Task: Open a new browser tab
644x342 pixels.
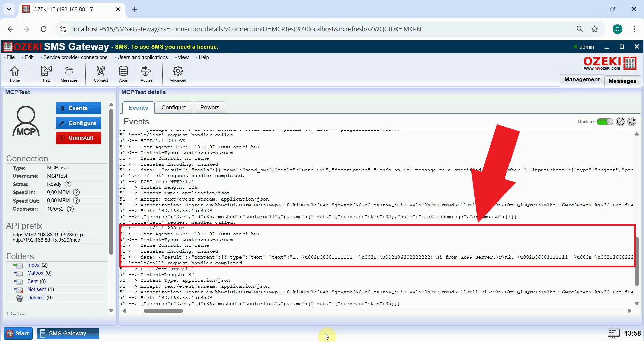Action: point(135,9)
